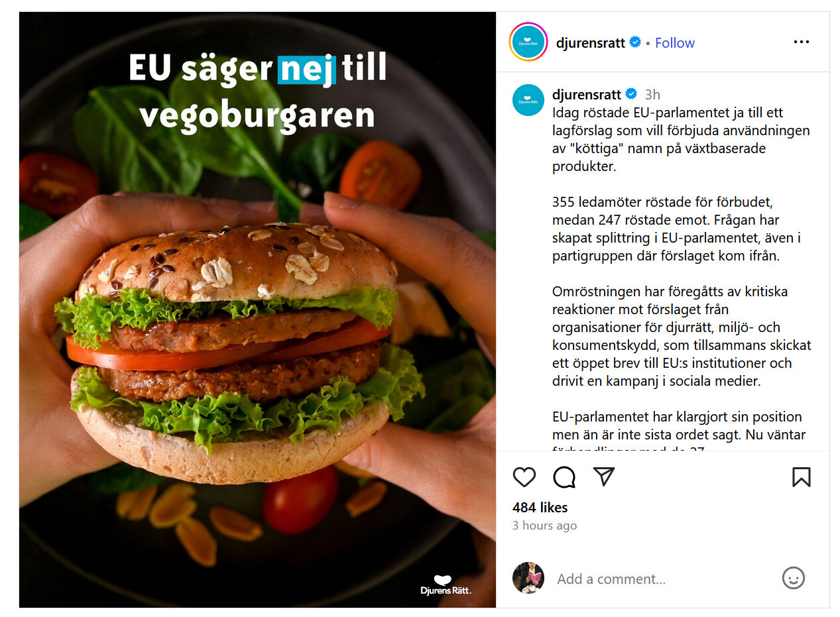840x617 pixels.
Task: Click the 3h timestamp beside username
Action: point(652,95)
